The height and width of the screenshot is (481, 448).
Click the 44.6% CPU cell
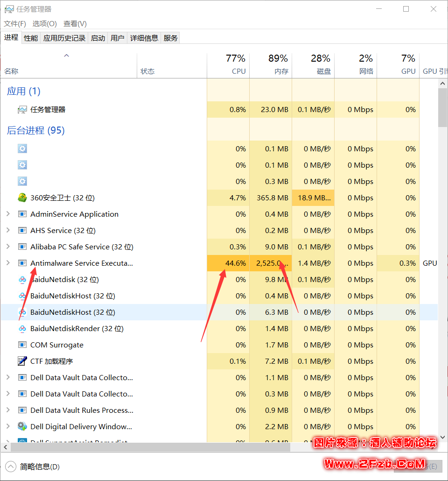coord(228,263)
